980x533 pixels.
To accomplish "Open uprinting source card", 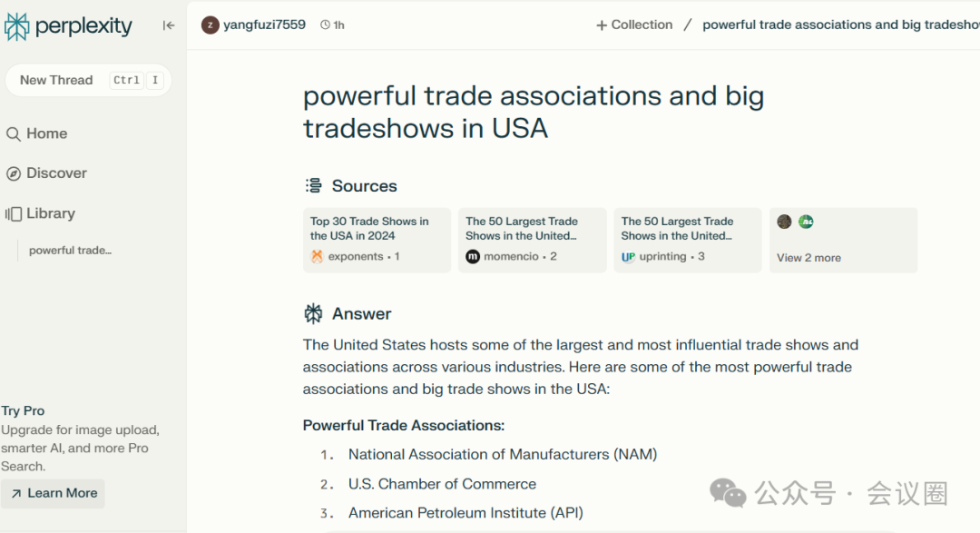I will click(x=688, y=241).
